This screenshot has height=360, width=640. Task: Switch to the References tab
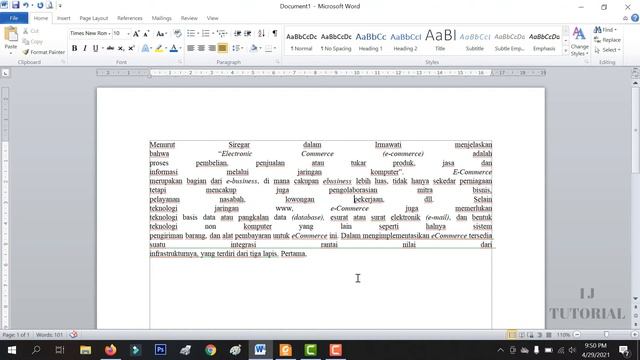pyautogui.click(x=130, y=18)
